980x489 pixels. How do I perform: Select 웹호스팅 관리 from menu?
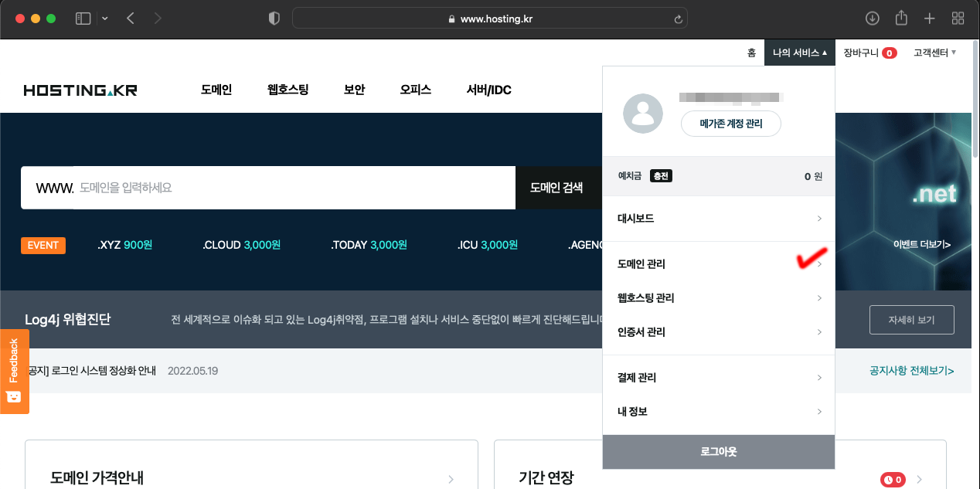(x=718, y=298)
